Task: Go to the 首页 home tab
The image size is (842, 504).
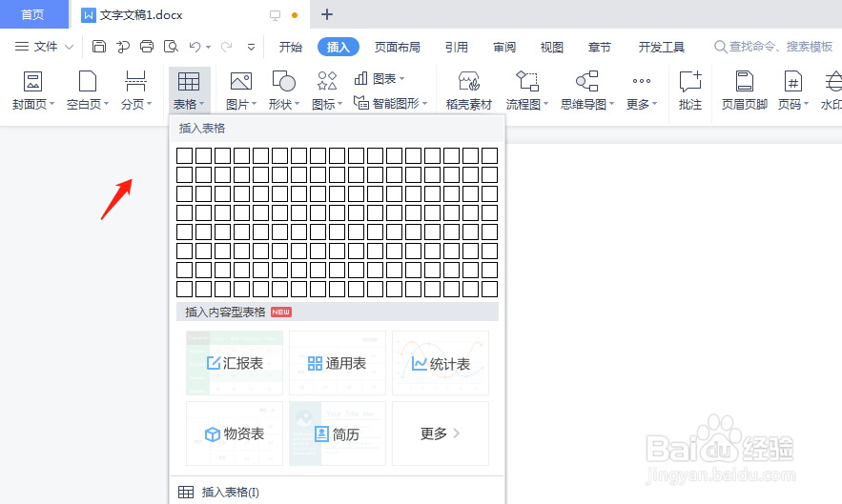Action: [x=33, y=14]
